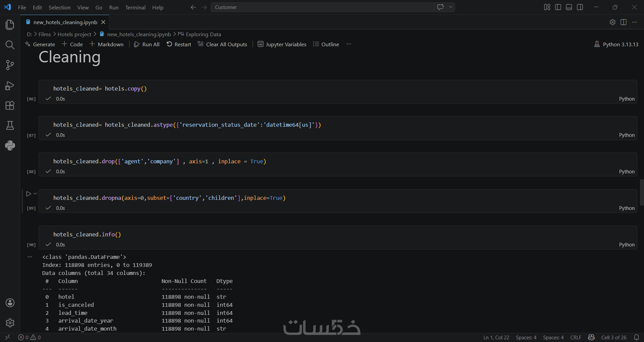
Task: Expand the notebook toolbar more actions ellipsis
Action: tap(349, 44)
